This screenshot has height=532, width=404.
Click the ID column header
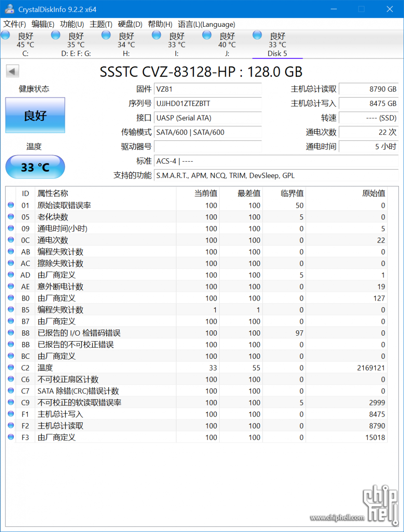(26, 193)
